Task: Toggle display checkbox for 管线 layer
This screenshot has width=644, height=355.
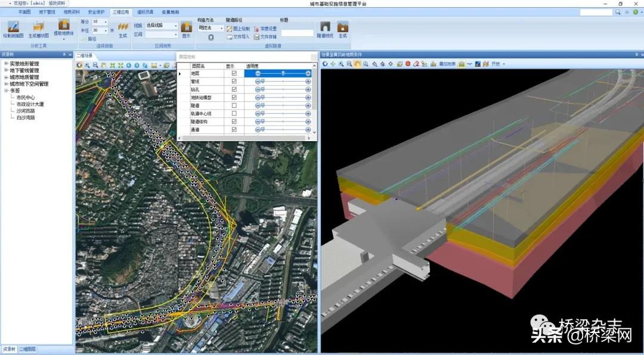Action: (234, 81)
